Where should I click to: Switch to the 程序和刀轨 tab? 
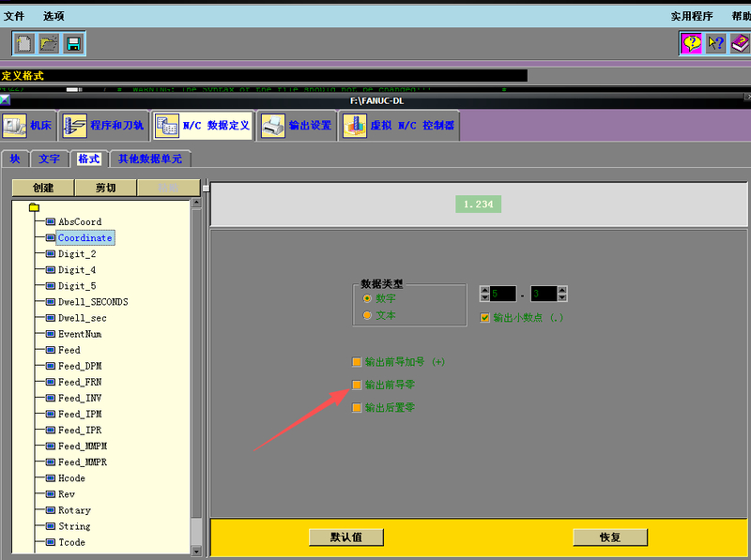tap(104, 126)
